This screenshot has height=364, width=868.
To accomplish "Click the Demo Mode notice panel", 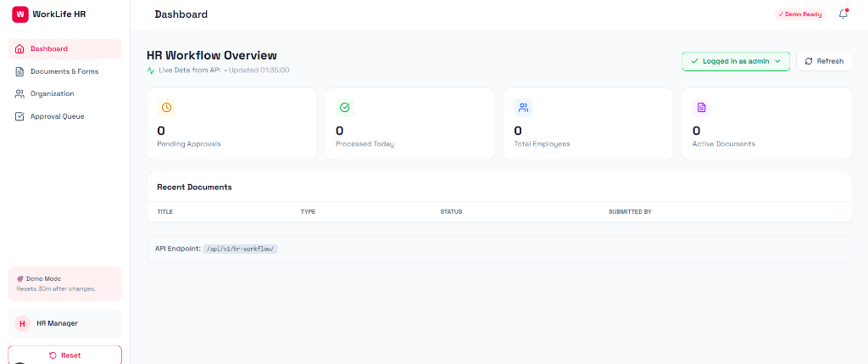I will click(64, 283).
